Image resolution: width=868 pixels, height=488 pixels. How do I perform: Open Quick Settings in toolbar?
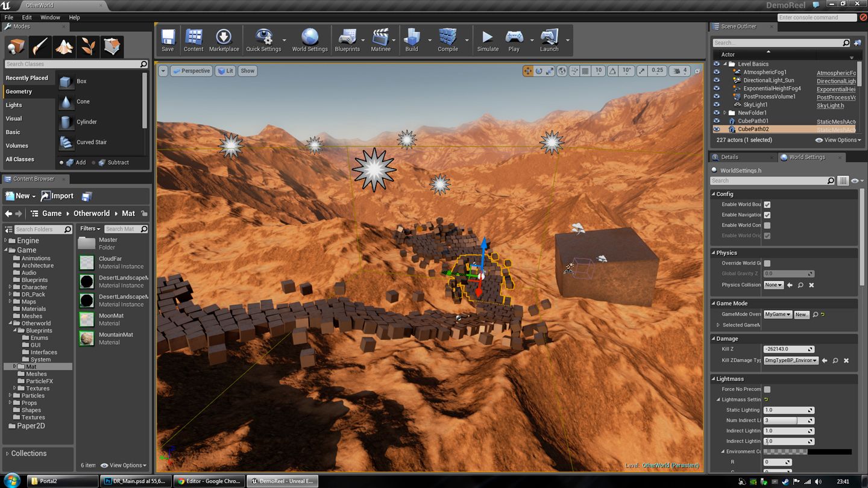263,40
